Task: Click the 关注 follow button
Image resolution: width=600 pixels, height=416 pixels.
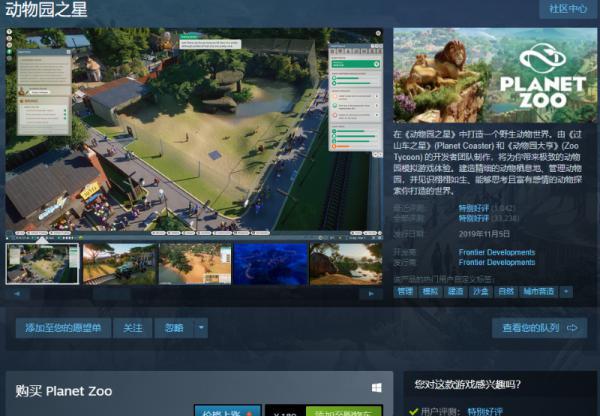Action: pos(133,328)
